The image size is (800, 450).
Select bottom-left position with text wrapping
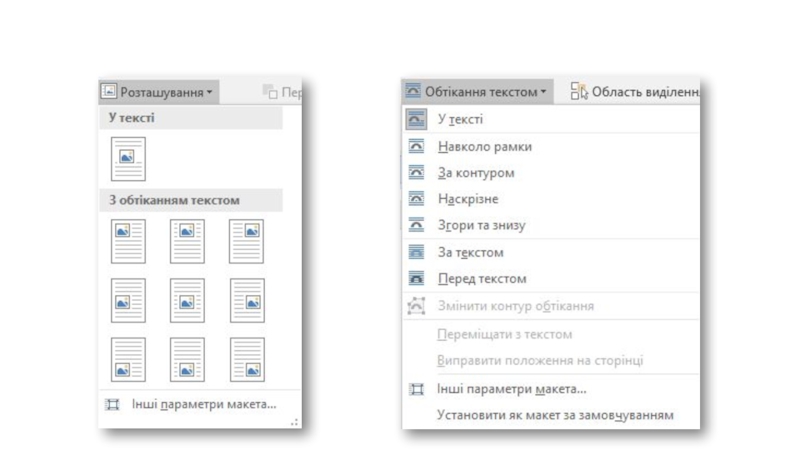point(128,359)
